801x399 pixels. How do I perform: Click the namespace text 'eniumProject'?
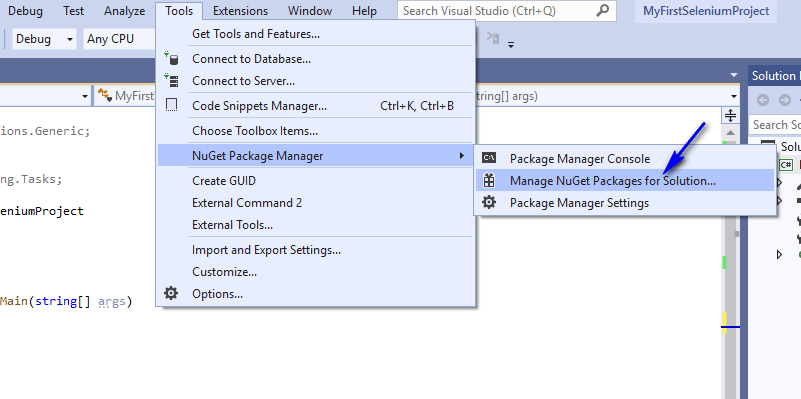tap(42, 211)
